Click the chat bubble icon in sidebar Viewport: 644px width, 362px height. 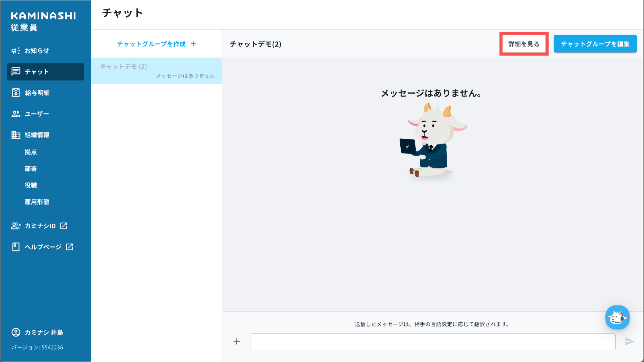(x=16, y=72)
